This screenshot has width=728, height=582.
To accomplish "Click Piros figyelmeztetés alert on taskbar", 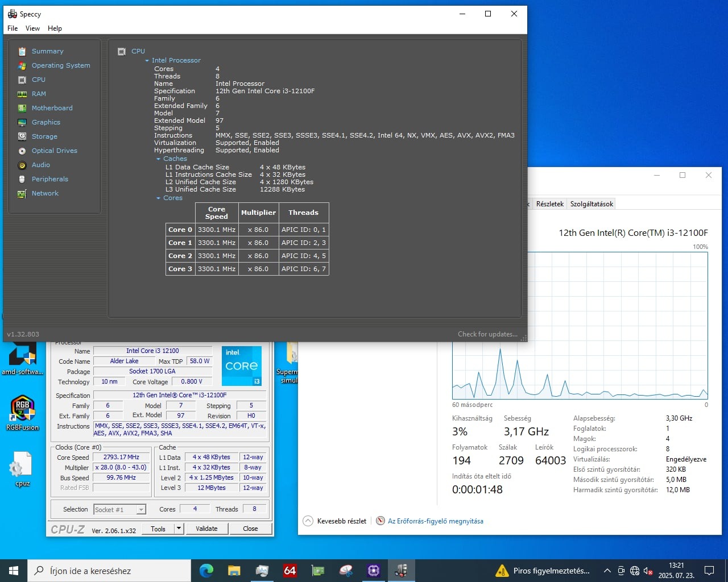I will (x=542, y=571).
